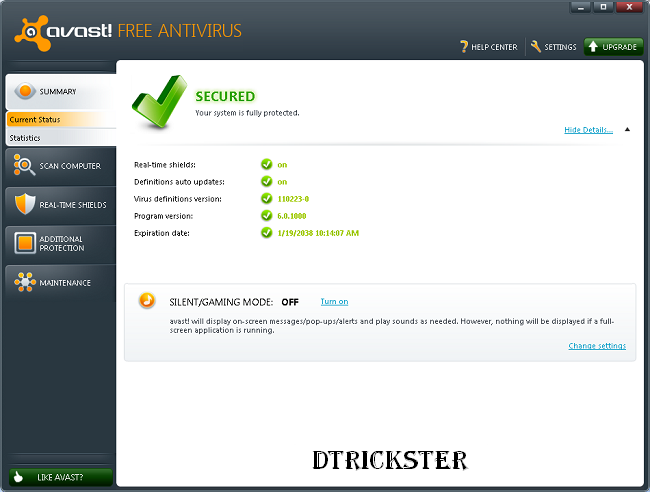The image size is (650, 492).
Task: Minimize the avast! window
Action: tap(581, 7)
